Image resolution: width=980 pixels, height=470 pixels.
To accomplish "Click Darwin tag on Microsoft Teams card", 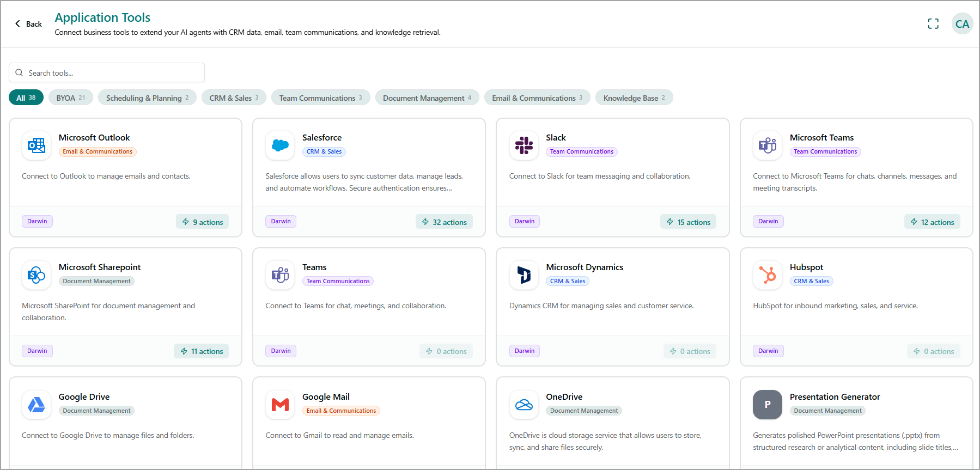I will [768, 221].
